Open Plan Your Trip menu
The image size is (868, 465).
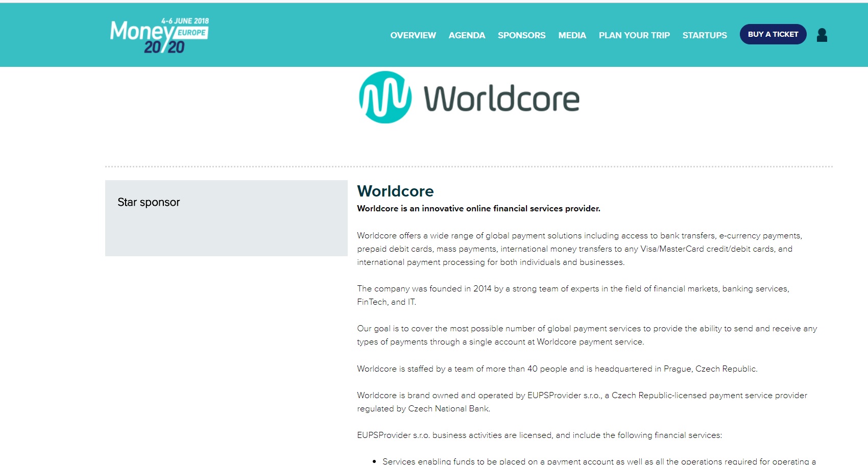point(634,35)
